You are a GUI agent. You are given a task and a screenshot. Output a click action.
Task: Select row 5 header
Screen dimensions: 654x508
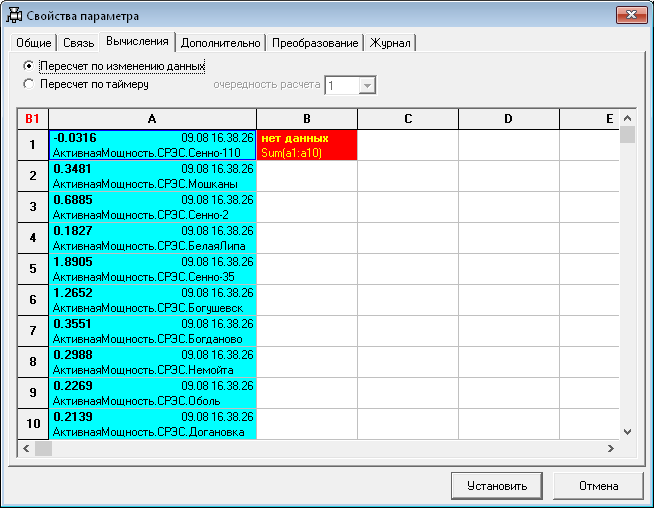[x=33, y=269]
